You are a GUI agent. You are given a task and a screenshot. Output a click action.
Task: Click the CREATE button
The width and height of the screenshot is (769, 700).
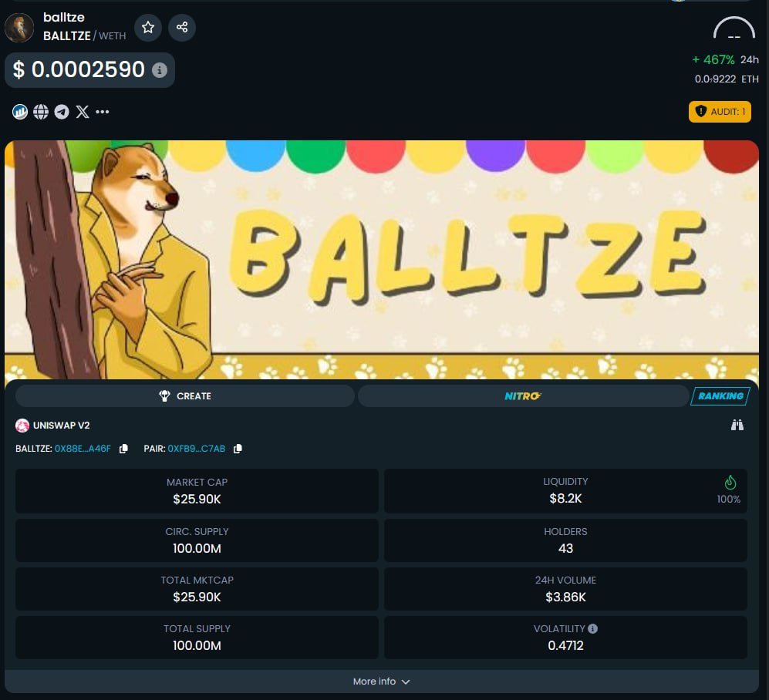(185, 396)
